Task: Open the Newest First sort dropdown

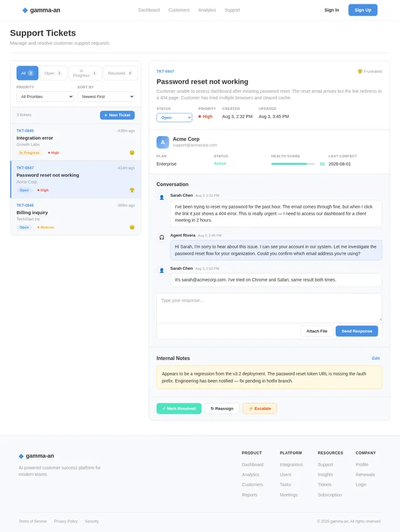Action: tap(106, 97)
